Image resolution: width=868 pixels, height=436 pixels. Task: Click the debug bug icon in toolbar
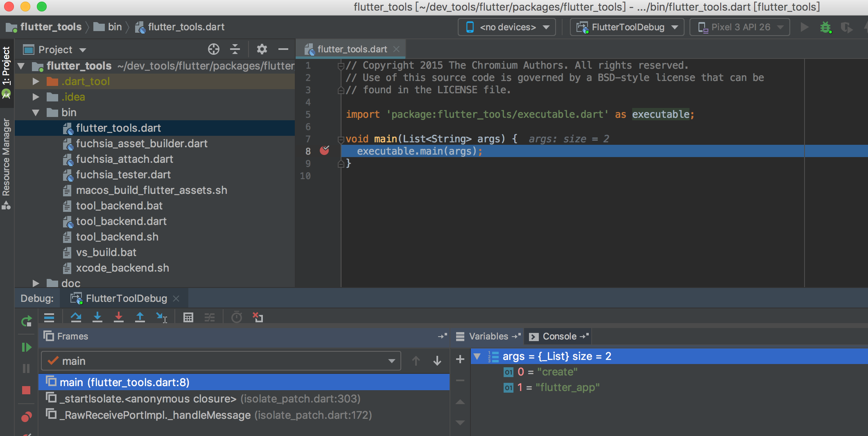pos(825,27)
